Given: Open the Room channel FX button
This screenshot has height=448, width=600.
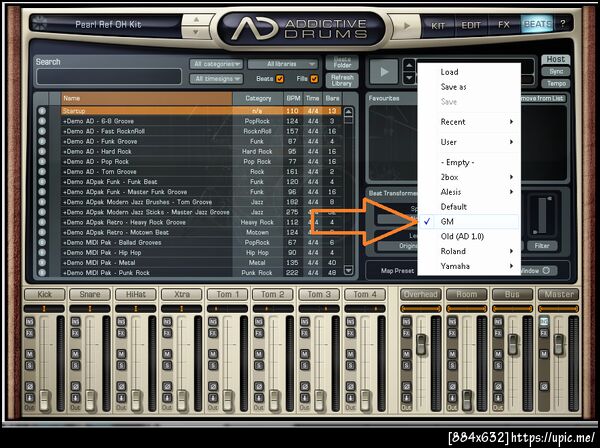Looking at the screenshot, I should tap(452, 333).
